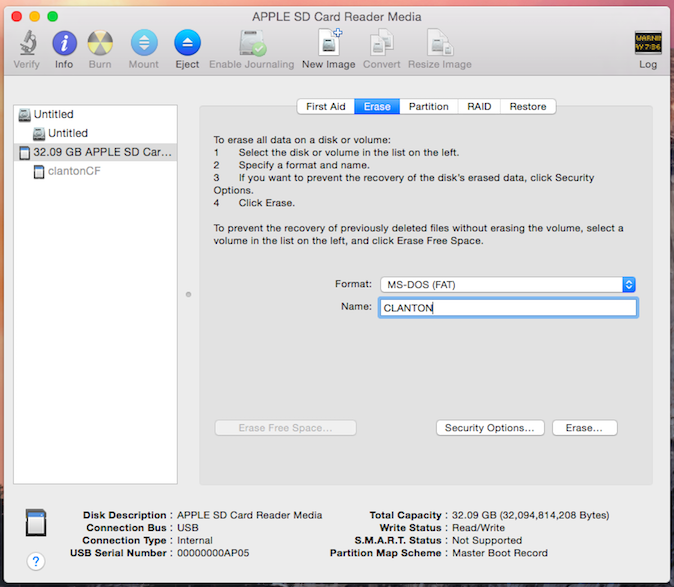Click the New Image icon
Viewport: 674px width, 587px height.
pos(328,43)
